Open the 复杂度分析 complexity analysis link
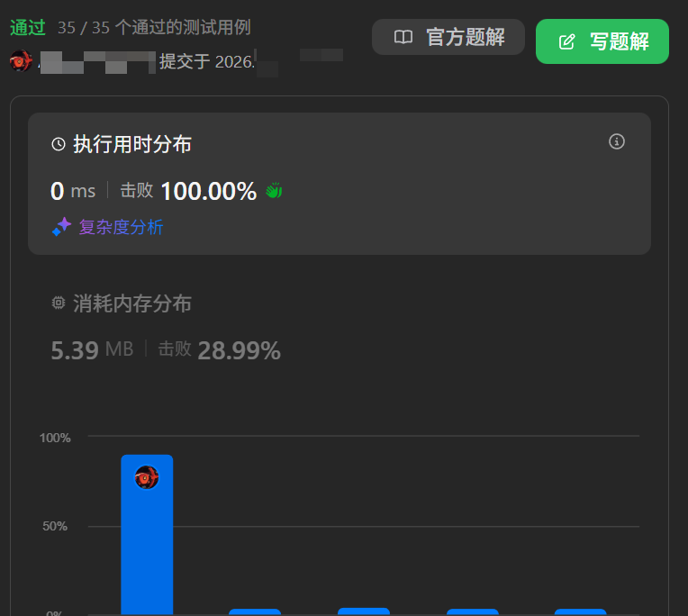This screenshot has width=688, height=616. pyautogui.click(x=121, y=227)
